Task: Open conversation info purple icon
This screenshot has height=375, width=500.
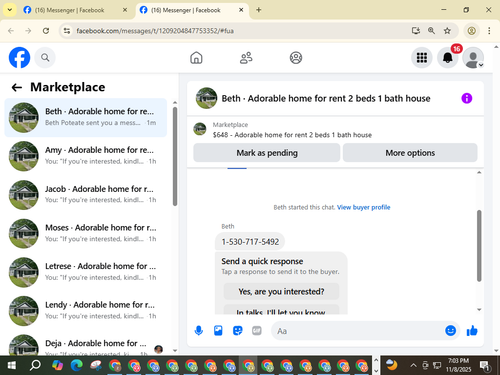Action: point(467,98)
